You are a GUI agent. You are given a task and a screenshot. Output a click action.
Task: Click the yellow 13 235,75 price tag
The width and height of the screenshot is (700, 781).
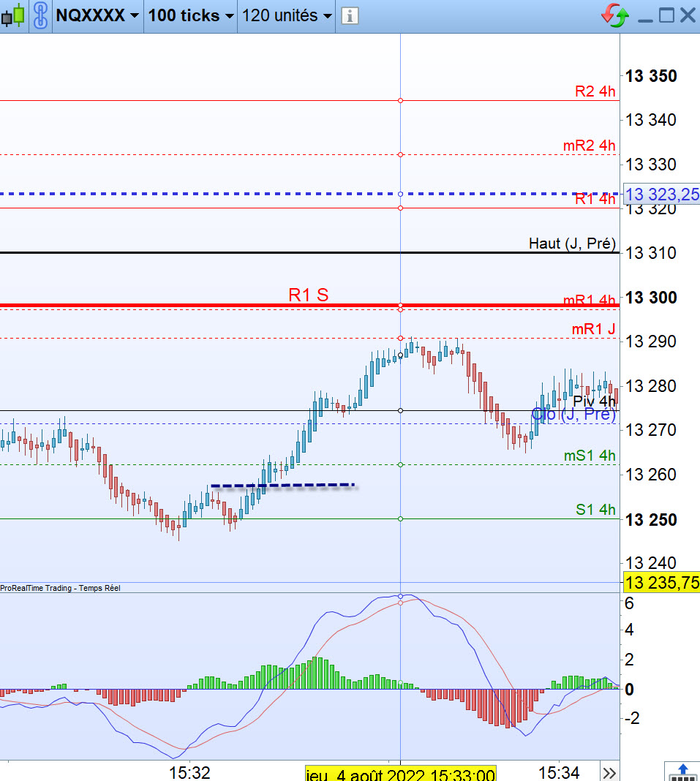[x=662, y=582]
